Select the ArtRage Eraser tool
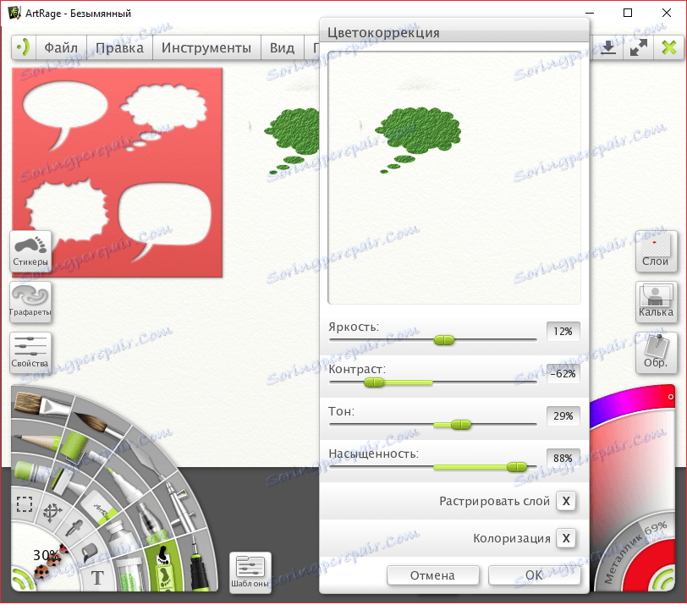Viewport: 687px width, 616px height. [x=102, y=509]
